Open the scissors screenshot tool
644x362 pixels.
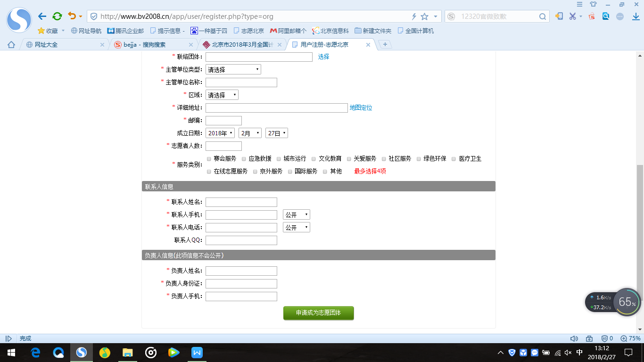[572, 16]
